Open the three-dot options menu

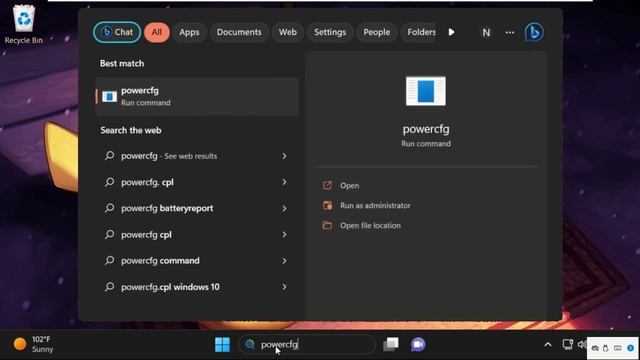[x=510, y=33]
